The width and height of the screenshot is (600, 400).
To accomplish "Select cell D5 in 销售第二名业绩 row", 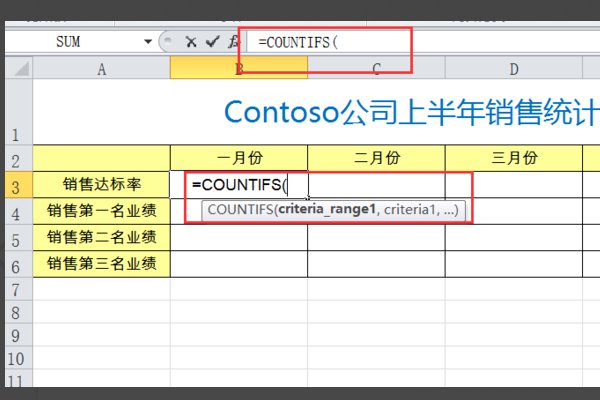I will click(514, 238).
